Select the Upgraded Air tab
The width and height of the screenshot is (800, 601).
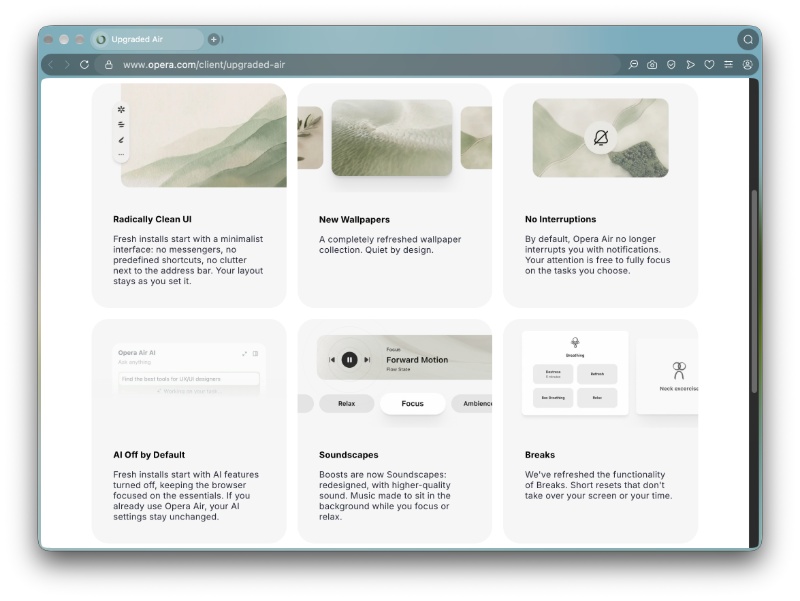point(147,39)
